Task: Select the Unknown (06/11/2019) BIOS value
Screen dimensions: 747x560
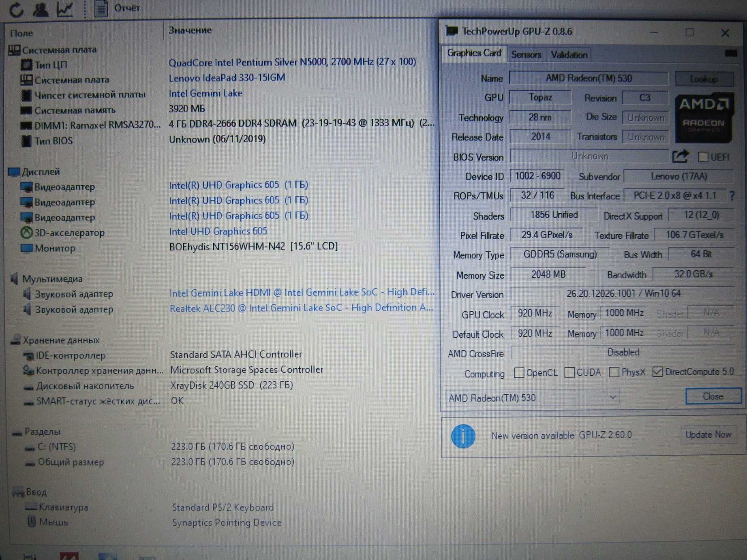Action: point(217,139)
